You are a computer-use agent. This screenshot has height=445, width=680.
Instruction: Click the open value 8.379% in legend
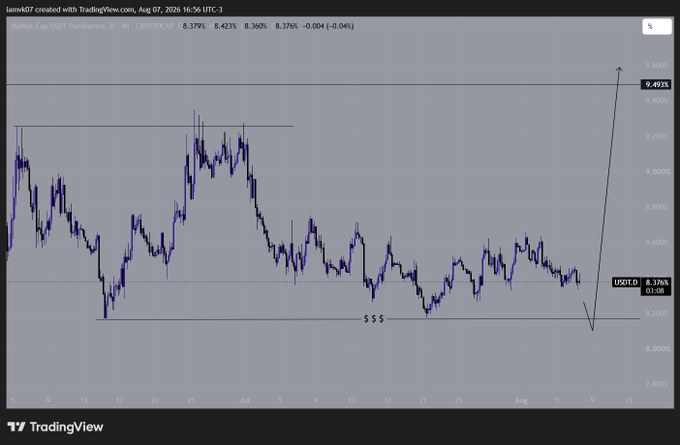tap(194, 26)
